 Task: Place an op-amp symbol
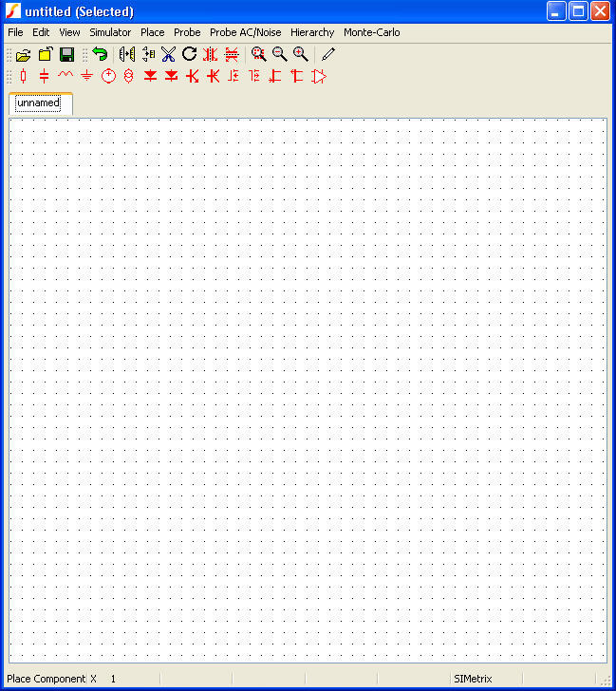tap(319, 76)
